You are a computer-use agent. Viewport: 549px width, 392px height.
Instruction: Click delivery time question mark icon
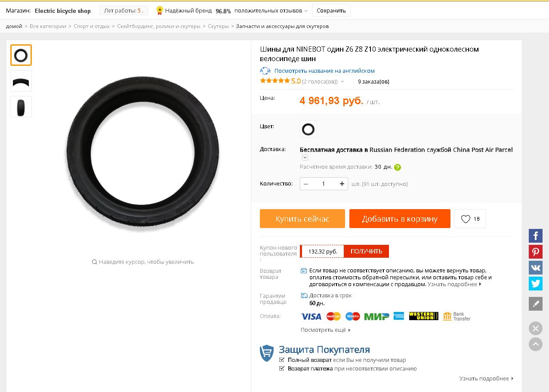(398, 167)
